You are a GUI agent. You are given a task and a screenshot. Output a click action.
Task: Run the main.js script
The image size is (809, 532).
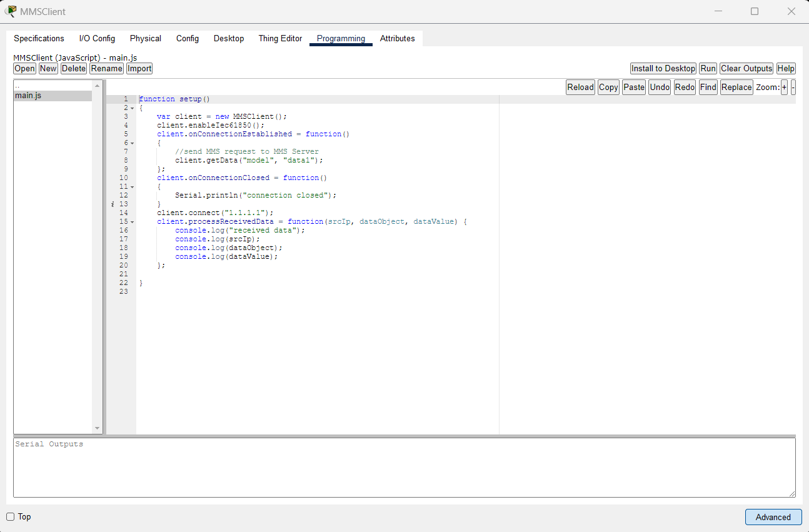click(708, 68)
